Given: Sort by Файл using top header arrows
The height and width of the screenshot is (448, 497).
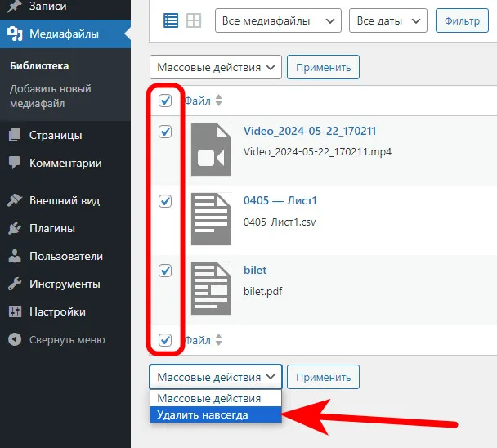Looking at the screenshot, I should 219,101.
